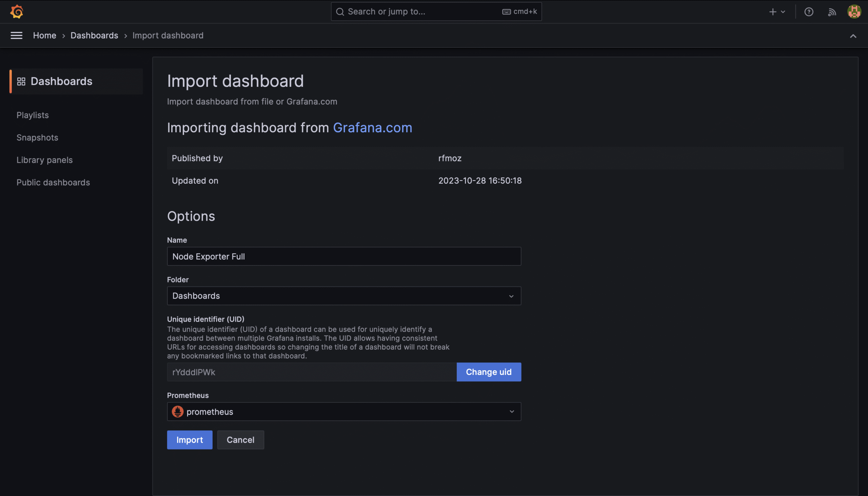The height and width of the screenshot is (496, 868).
Task: Click the Import button
Action: click(x=190, y=440)
